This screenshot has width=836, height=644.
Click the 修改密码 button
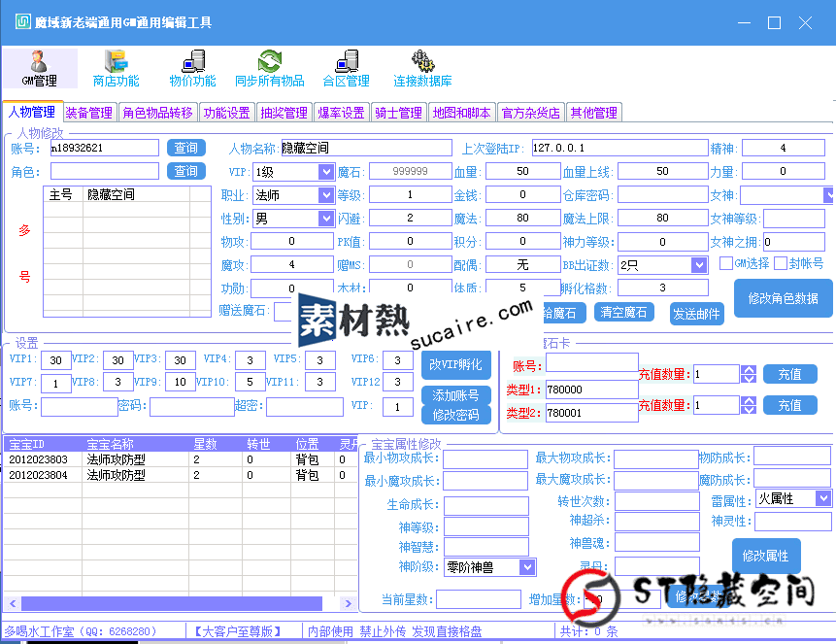click(x=455, y=415)
